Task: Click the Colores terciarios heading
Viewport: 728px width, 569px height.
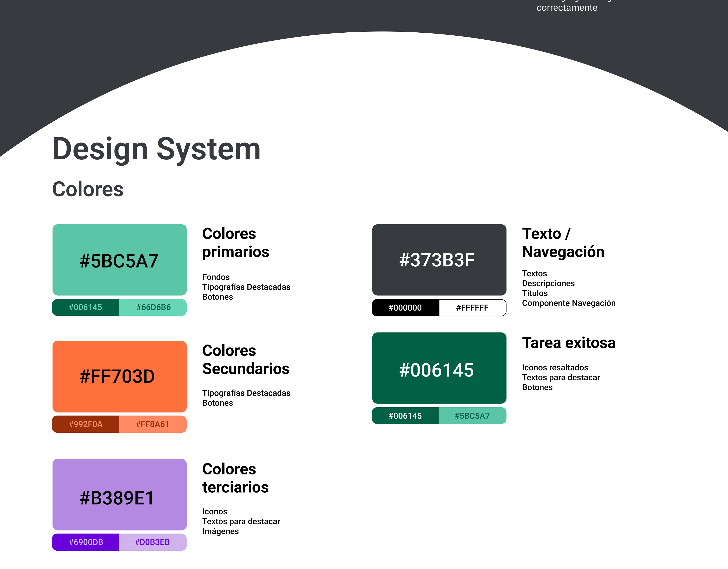Action: [x=235, y=478]
